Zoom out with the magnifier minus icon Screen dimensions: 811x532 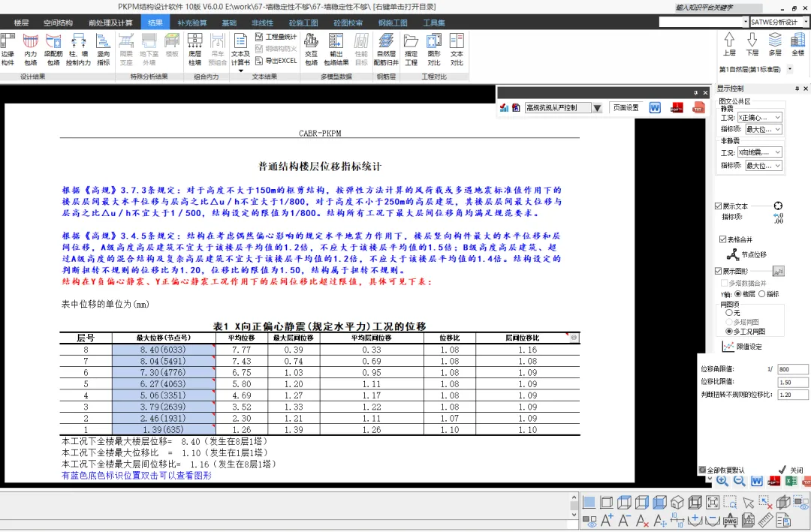pos(740,481)
